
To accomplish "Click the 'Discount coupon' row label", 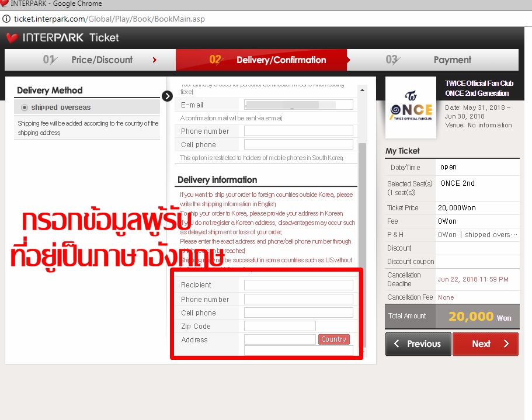I will [x=411, y=262].
